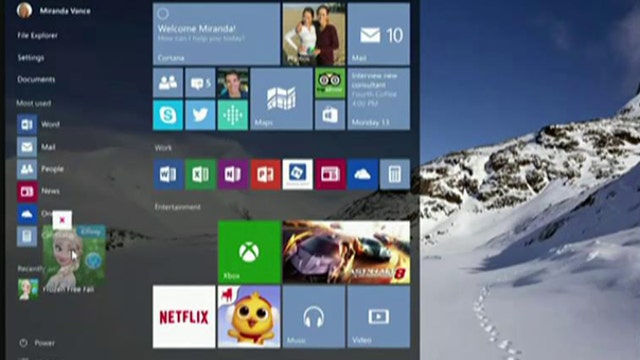This screenshot has height=360, width=640.
Task: Click the Work group heading
Action: click(163, 148)
